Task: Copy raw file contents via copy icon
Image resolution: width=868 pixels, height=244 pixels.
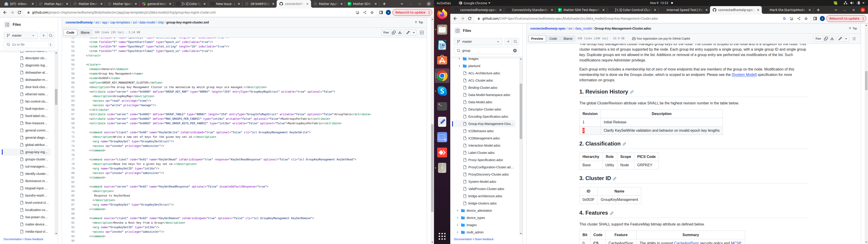Action: pyautogui.click(x=394, y=32)
